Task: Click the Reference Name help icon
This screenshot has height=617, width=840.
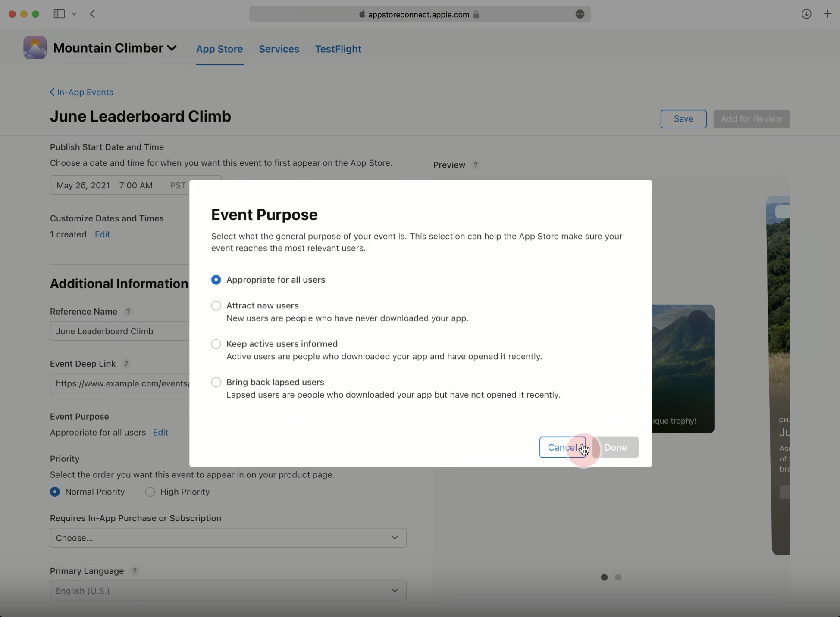Action: (128, 312)
